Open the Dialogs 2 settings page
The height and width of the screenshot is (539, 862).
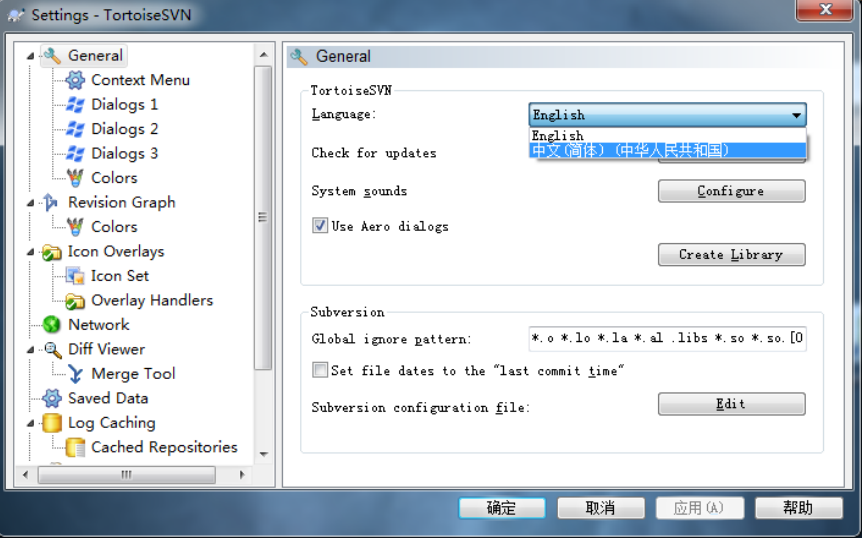(124, 129)
